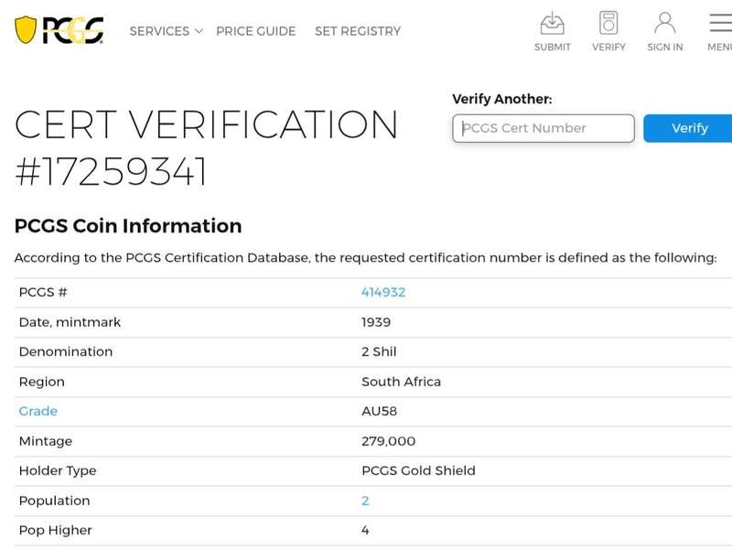The width and height of the screenshot is (732, 560).
Task: Select the 1939 date value
Action: coord(376,322)
